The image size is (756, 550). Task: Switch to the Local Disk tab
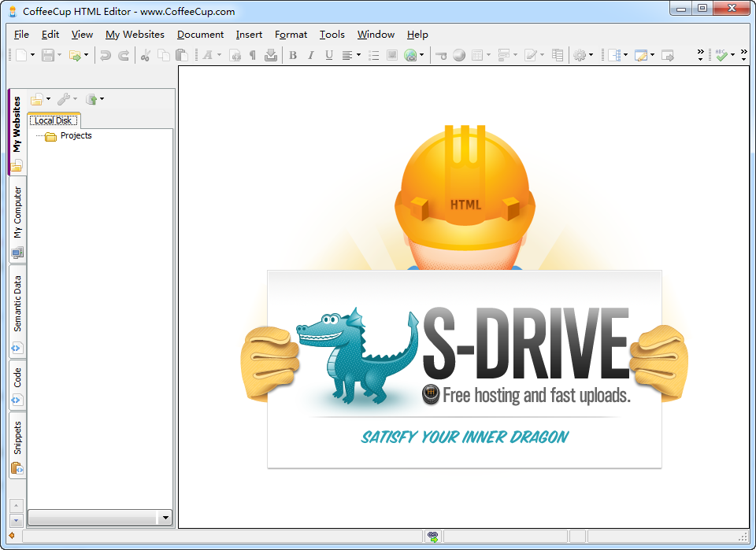coord(53,120)
